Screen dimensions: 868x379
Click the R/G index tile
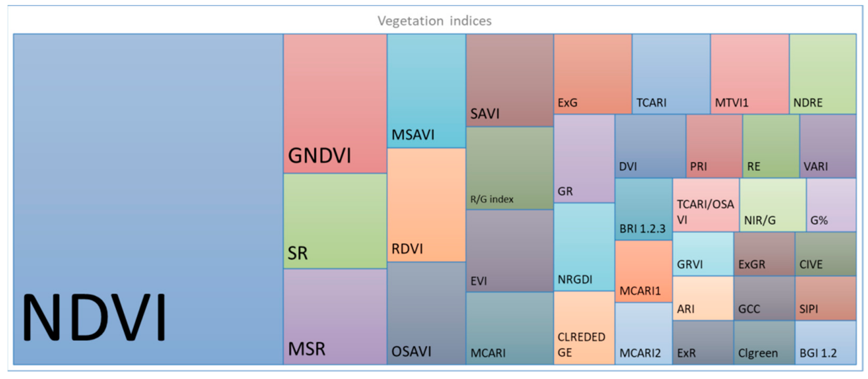510,168
